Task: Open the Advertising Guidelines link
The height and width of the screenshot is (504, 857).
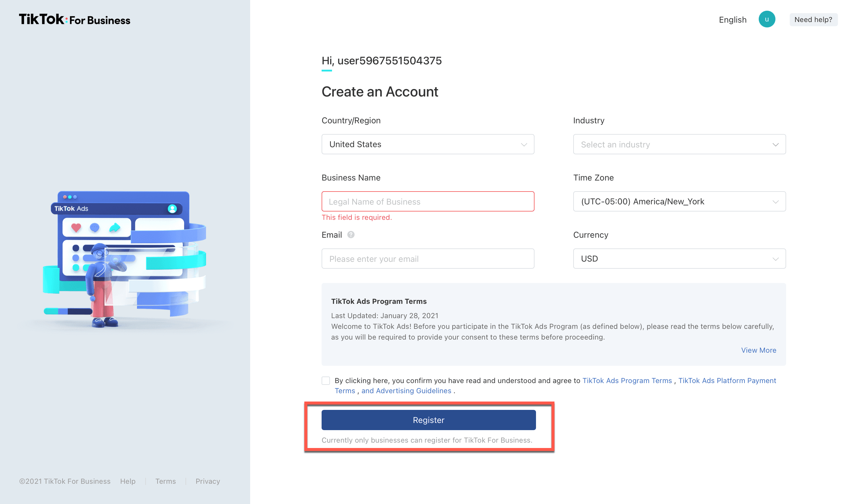Action: (406, 391)
